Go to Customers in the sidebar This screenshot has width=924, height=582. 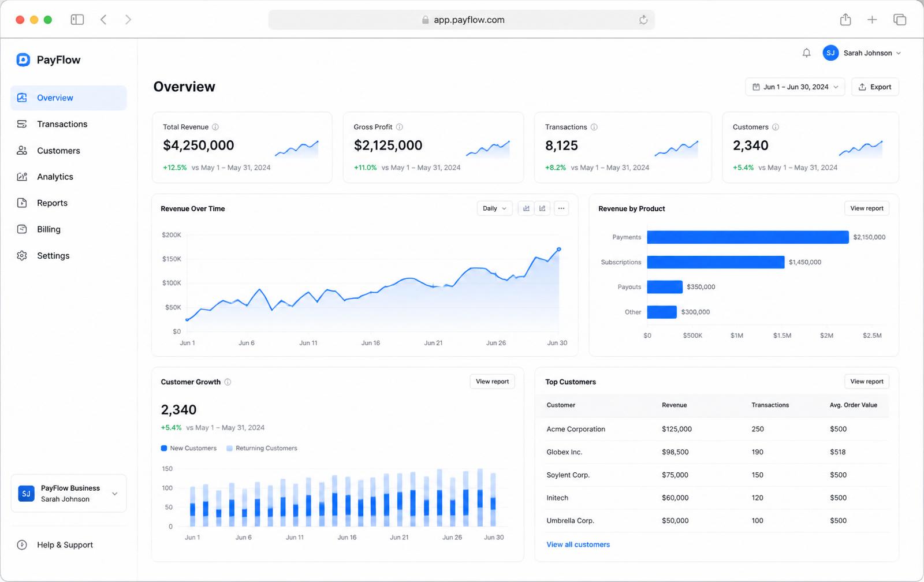(x=69, y=151)
